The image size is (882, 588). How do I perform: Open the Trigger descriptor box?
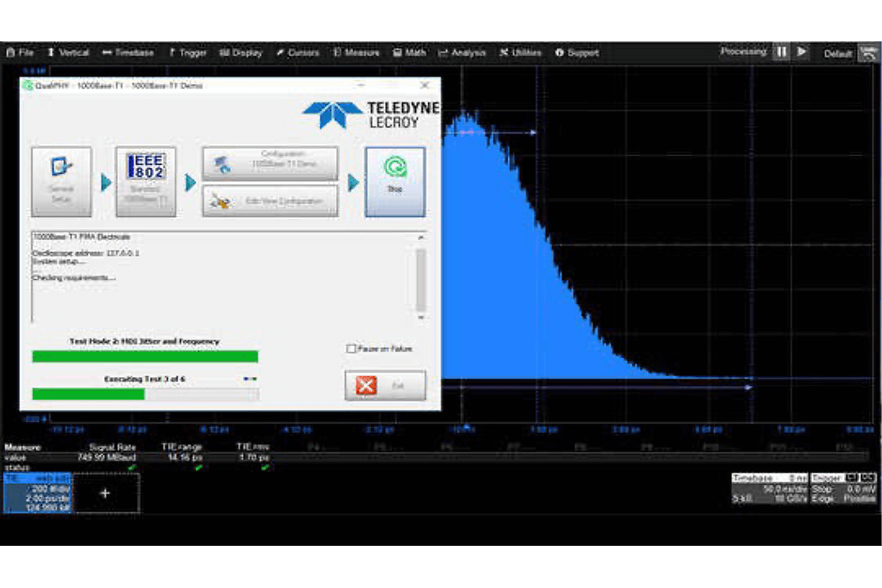click(x=845, y=488)
